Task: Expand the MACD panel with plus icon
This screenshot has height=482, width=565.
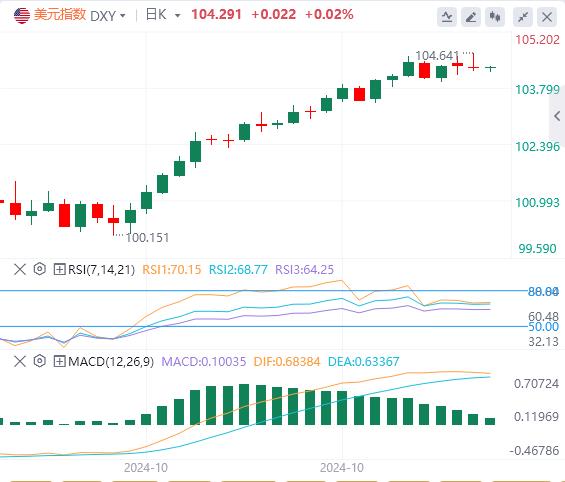Action: tap(59, 361)
